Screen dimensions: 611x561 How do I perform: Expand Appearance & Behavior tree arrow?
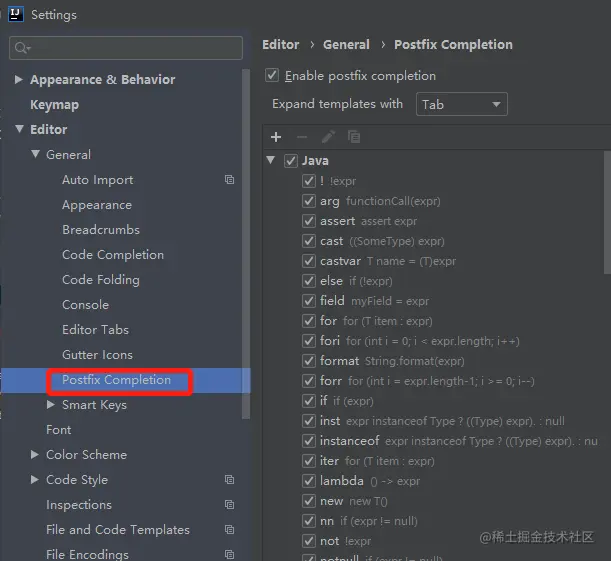pos(18,79)
